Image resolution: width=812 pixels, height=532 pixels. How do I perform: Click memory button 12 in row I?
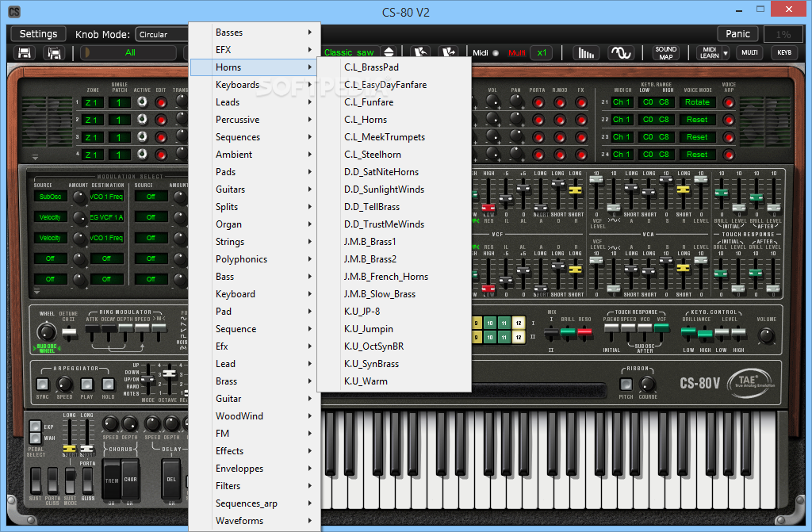pos(519,323)
